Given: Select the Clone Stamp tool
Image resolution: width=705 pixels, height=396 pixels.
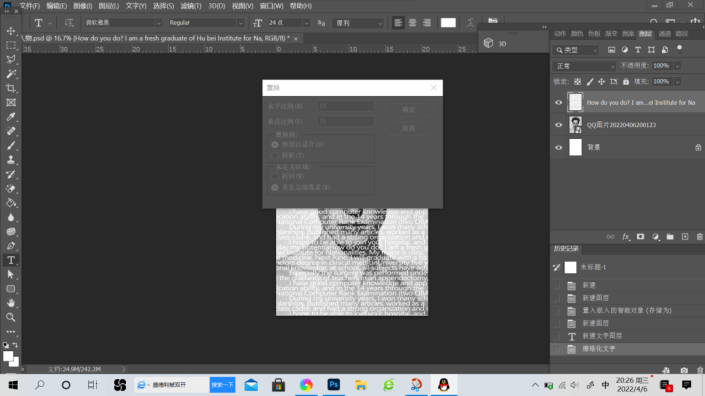Looking at the screenshot, I should (11, 160).
